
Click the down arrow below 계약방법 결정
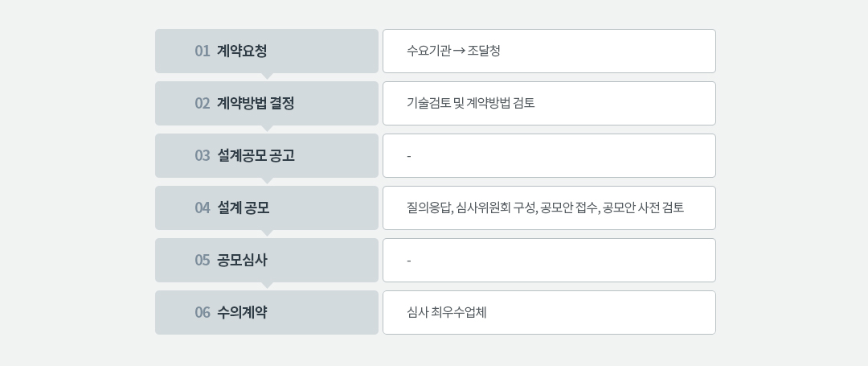(x=267, y=129)
